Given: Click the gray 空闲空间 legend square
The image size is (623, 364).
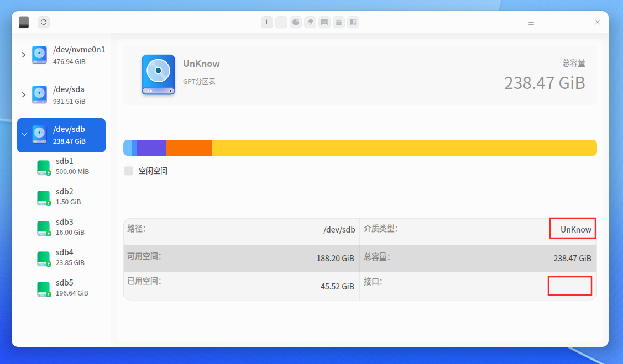Looking at the screenshot, I should click(x=128, y=171).
